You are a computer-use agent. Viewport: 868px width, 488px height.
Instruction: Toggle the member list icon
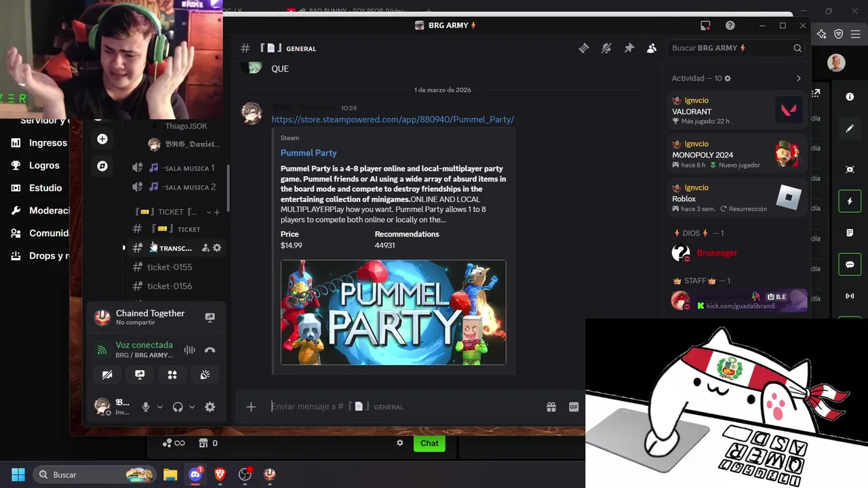(x=652, y=48)
